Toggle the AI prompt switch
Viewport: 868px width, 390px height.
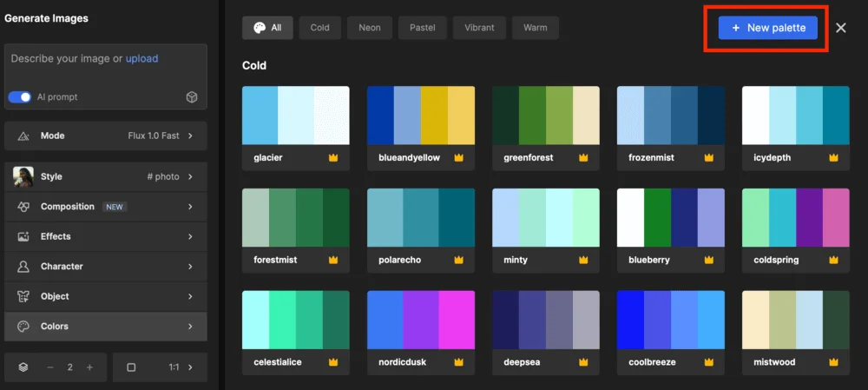[20, 97]
